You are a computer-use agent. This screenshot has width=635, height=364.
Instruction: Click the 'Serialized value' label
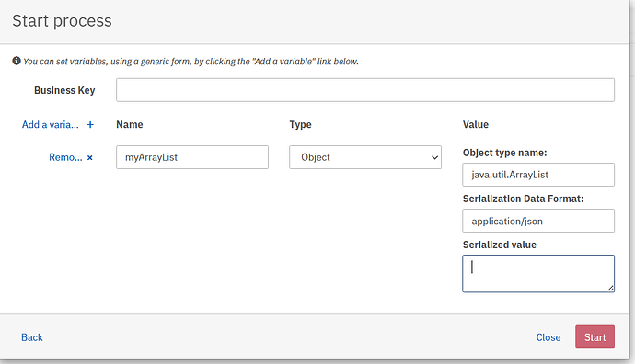500,245
